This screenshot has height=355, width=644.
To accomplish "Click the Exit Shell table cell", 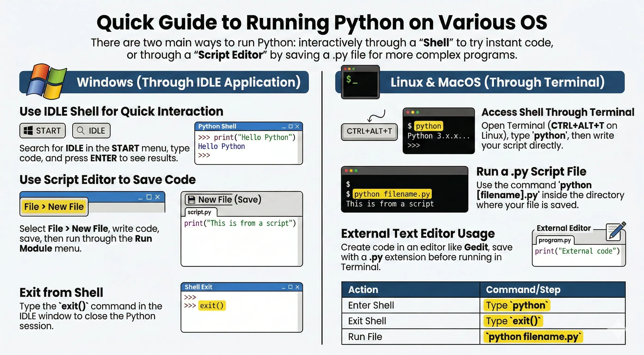I will click(x=411, y=321).
